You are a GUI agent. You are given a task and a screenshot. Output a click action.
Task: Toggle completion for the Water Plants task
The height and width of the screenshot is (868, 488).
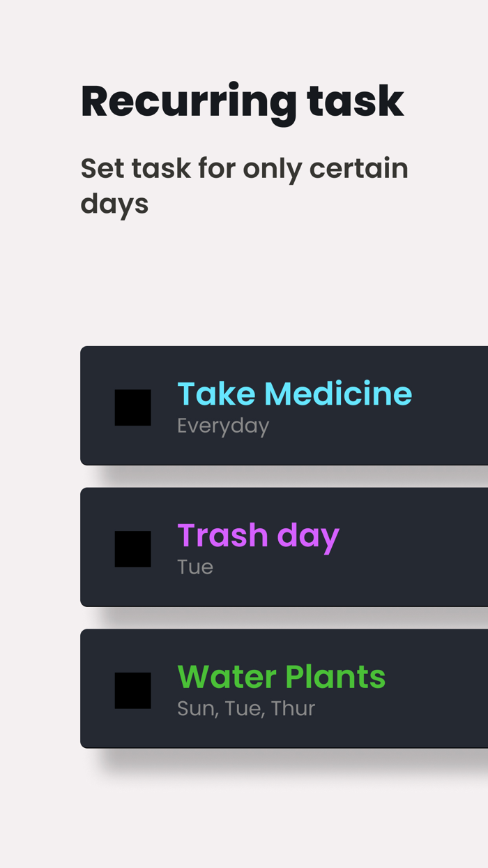[x=132, y=689]
